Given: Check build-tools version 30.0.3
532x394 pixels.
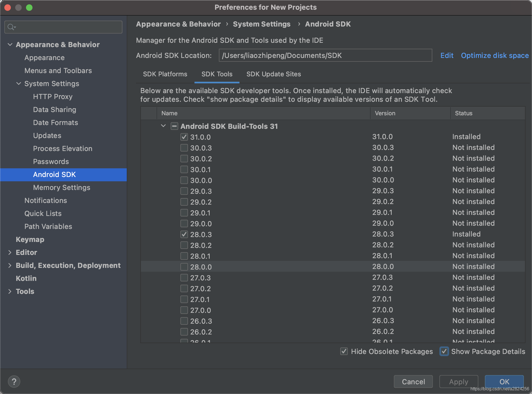Looking at the screenshot, I should (184, 148).
